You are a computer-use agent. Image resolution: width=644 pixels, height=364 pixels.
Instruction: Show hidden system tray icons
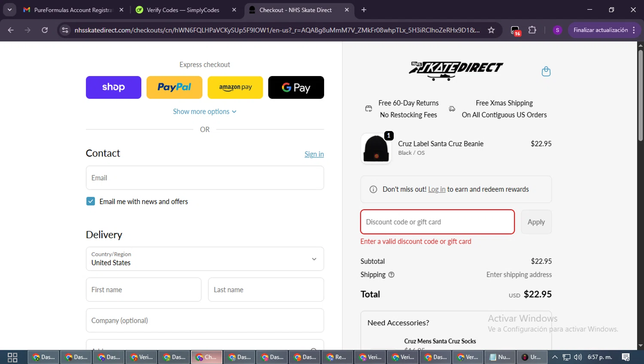click(x=555, y=357)
